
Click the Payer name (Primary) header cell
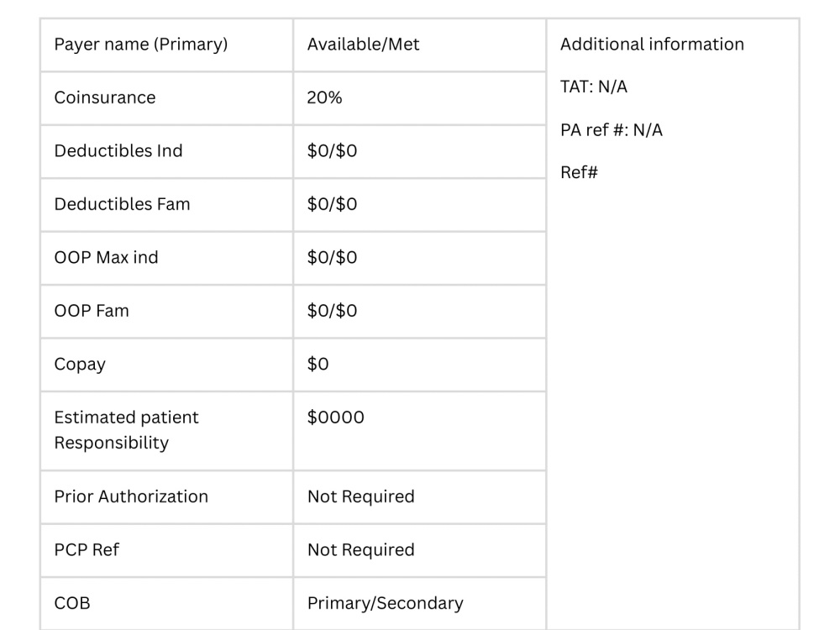pos(166,45)
